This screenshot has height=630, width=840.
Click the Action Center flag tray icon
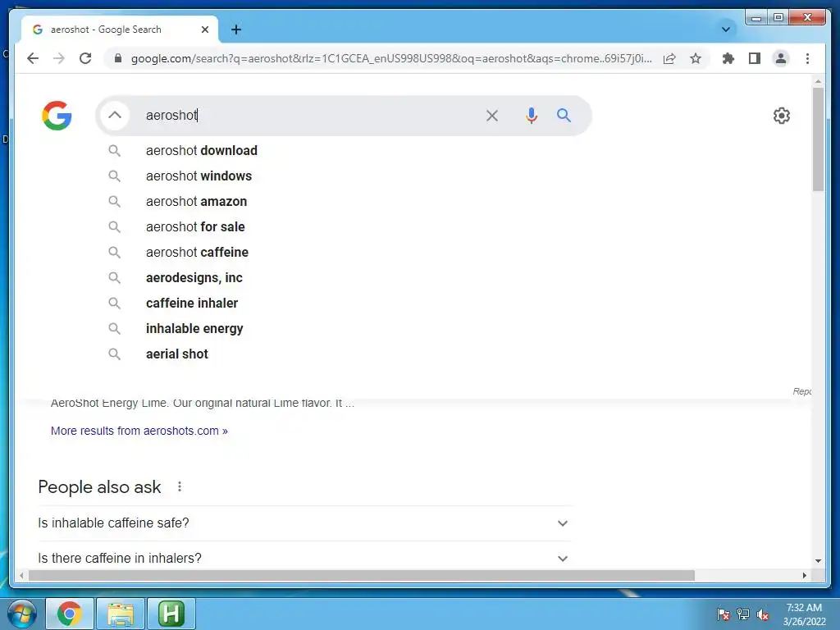coord(724,614)
